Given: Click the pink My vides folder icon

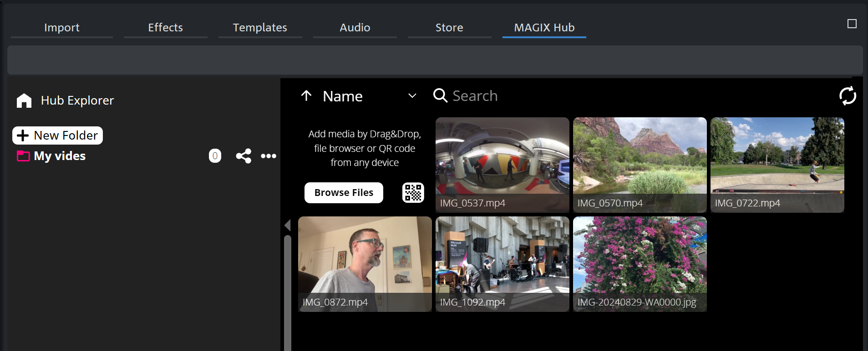Looking at the screenshot, I should pos(23,156).
